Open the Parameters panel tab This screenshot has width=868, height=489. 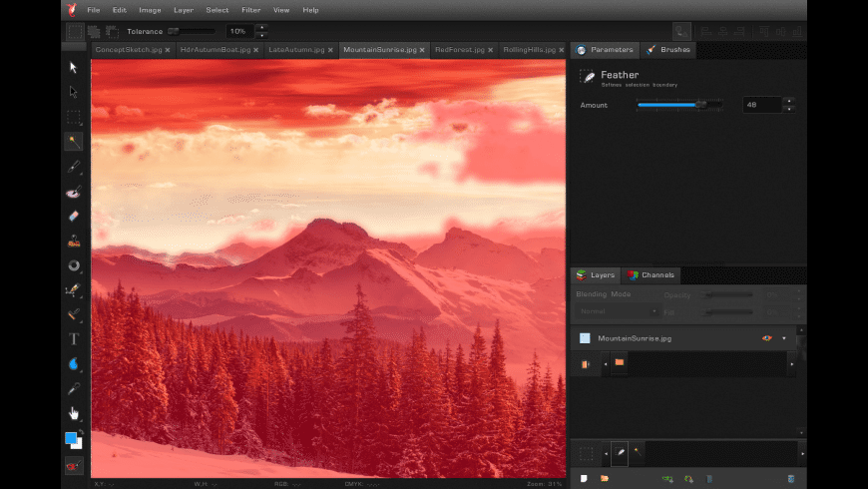click(605, 49)
